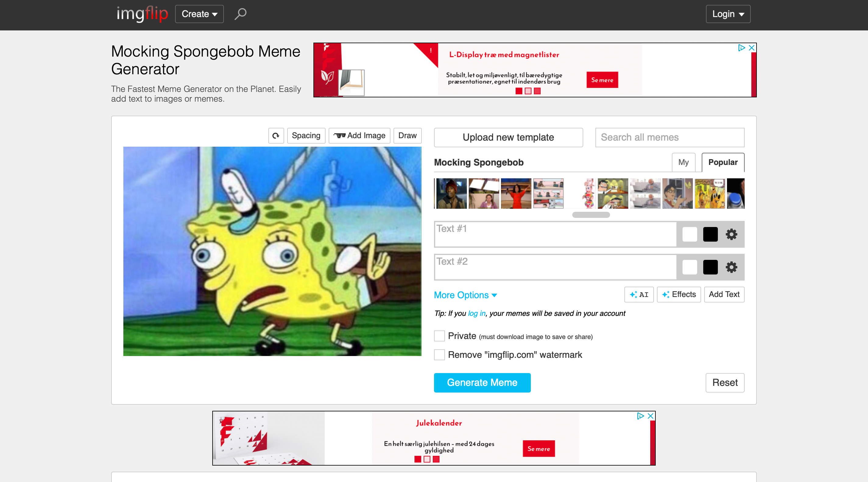Pick black outline color for Text #1
868x482 pixels.
(x=710, y=234)
